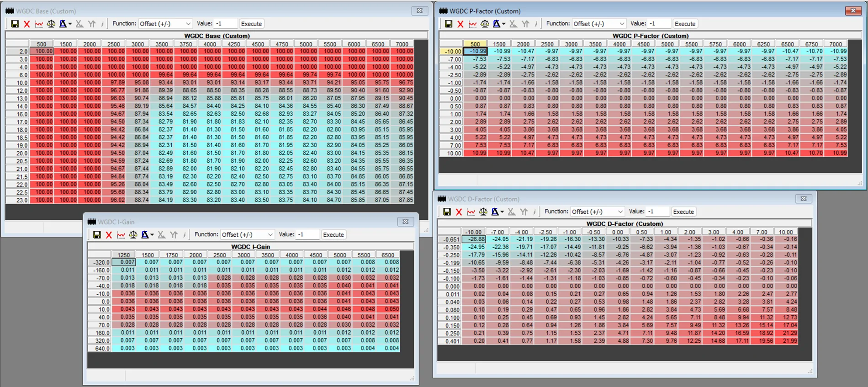This screenshot has width=868, height=387.
Task: Open graph view icon in WGDC I-Gain toolbar
Action: click(x=121, y=235)
